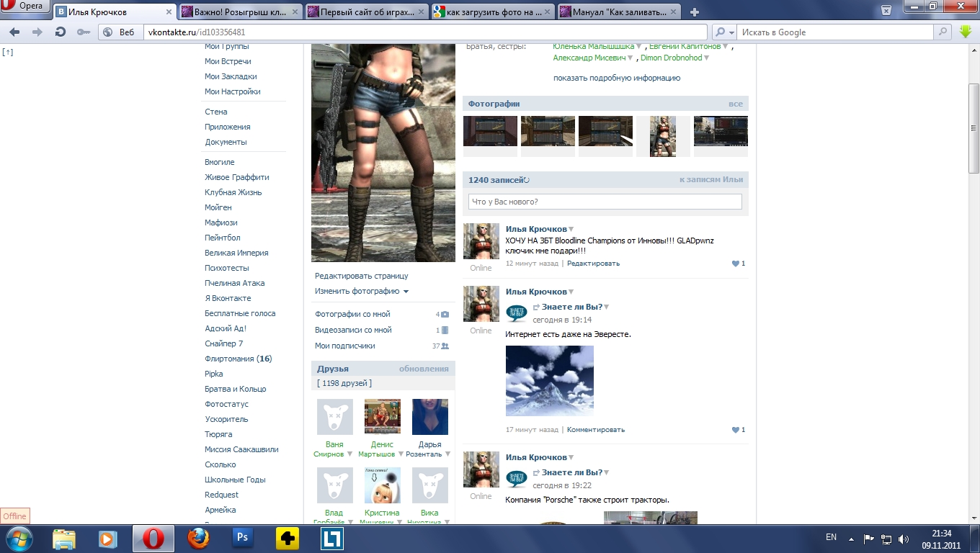Open the search engine selector dropdown
Viewport: 980px width, 553px height.
pos(723,32)
